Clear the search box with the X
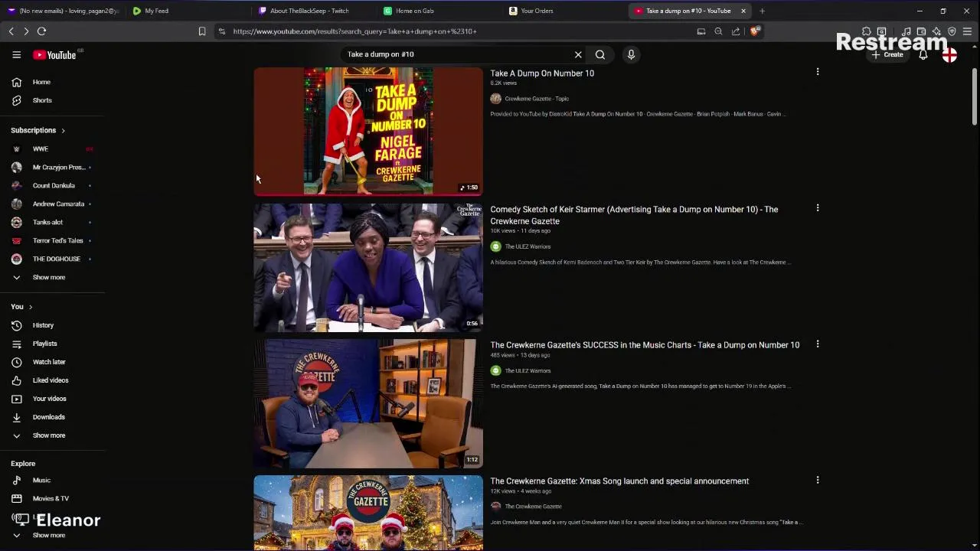The height and width of the screenshot is (551, 980). coord(578,54)
